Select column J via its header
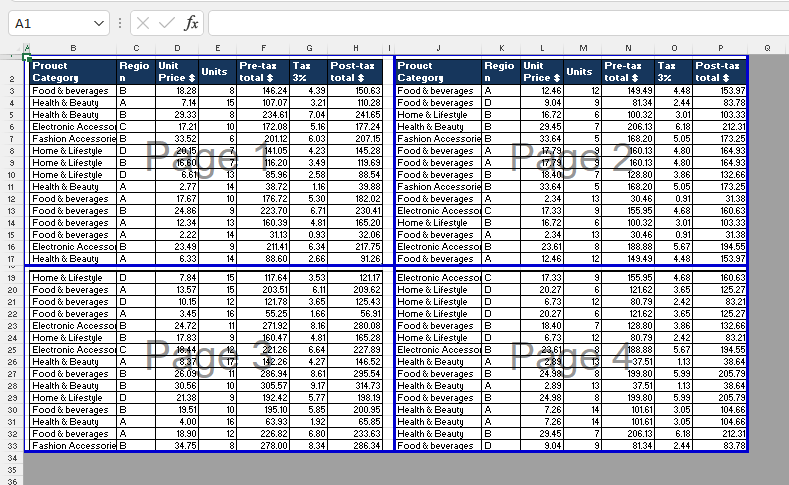Image resolution: width=789 pixels, height=485 pixels. [x=438, y=48]
